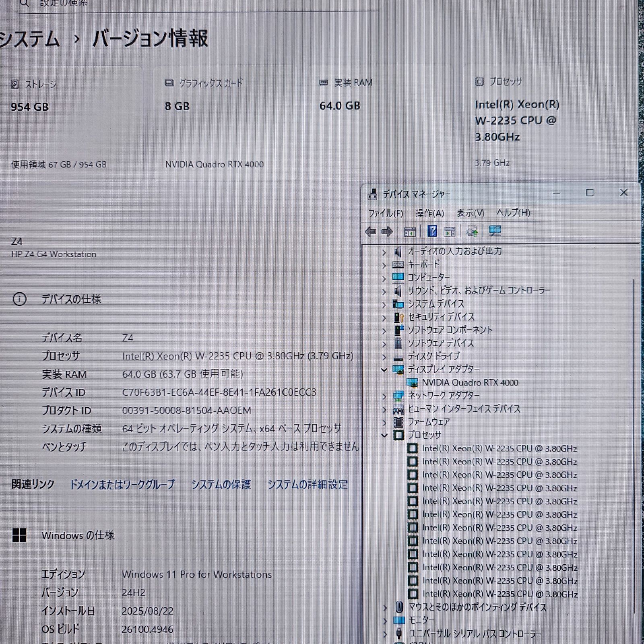Expand the キーボード category
This screenshot has width=644, height=644.
(385, 264)
